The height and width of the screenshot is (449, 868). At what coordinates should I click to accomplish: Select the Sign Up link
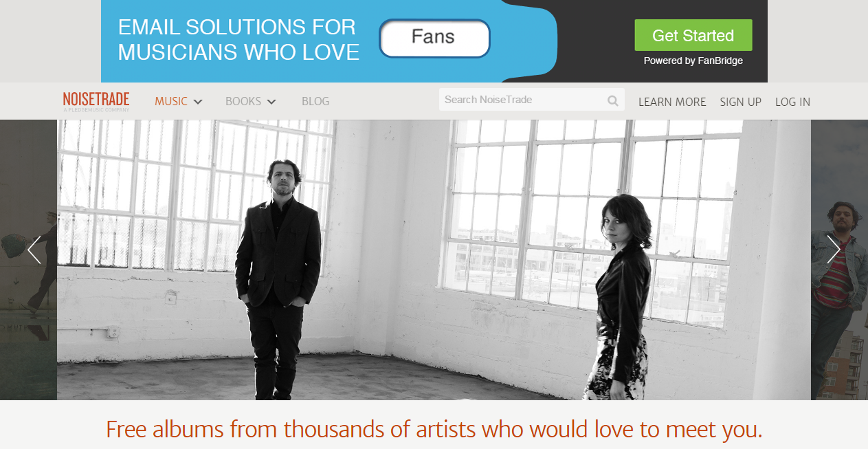[x=741, y=102]
